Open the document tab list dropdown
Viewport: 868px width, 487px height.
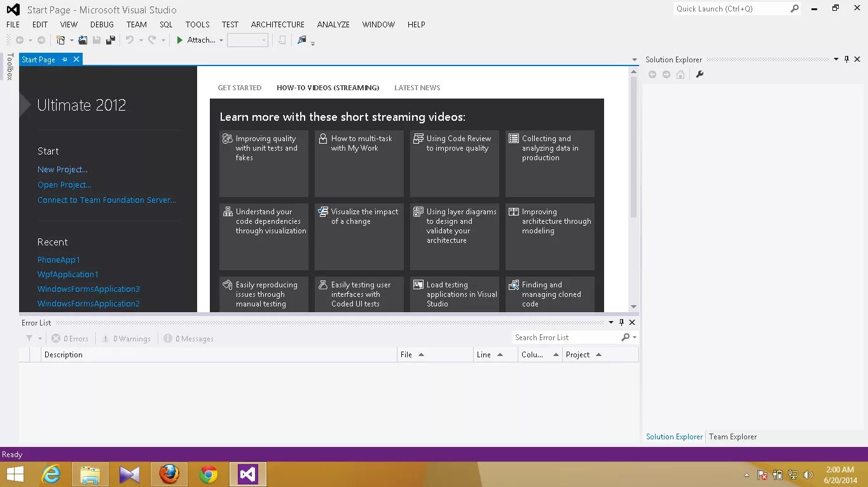634,59
